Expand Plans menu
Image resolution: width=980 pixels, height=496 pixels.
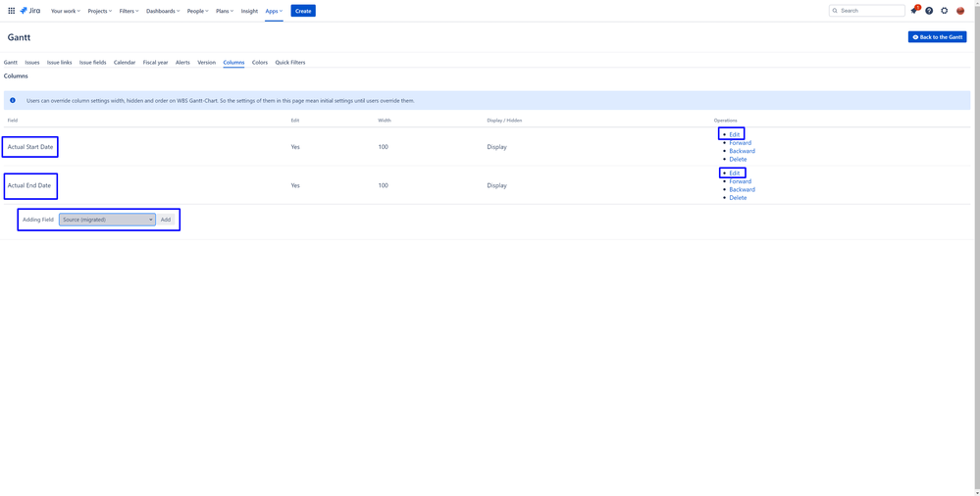(x=225, y=11)
